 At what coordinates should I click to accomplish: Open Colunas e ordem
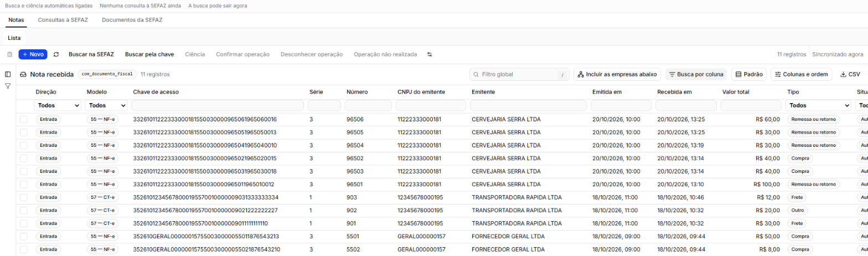click(x=802, y=74)
